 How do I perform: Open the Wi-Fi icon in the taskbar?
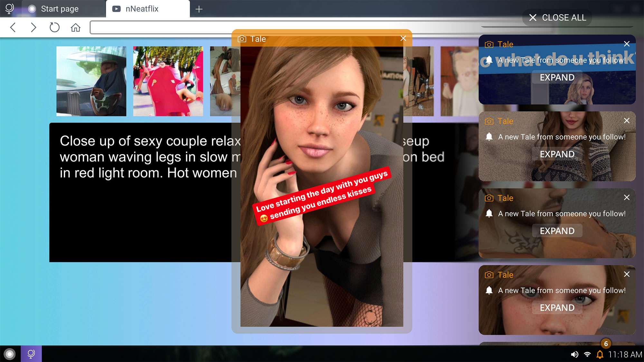pyautogui.click(x=587, y=354)
